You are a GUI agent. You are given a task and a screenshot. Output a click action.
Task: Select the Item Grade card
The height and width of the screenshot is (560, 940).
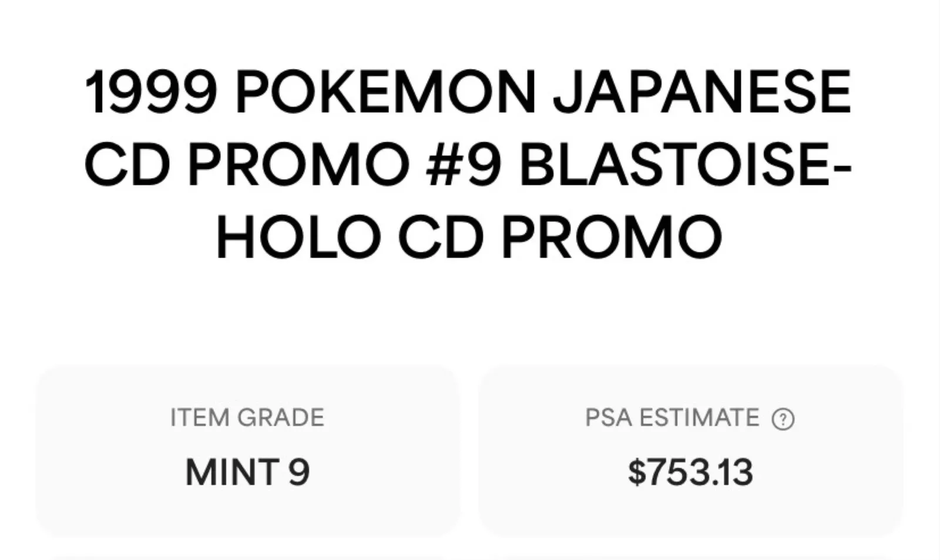click(x=247, y=450)
